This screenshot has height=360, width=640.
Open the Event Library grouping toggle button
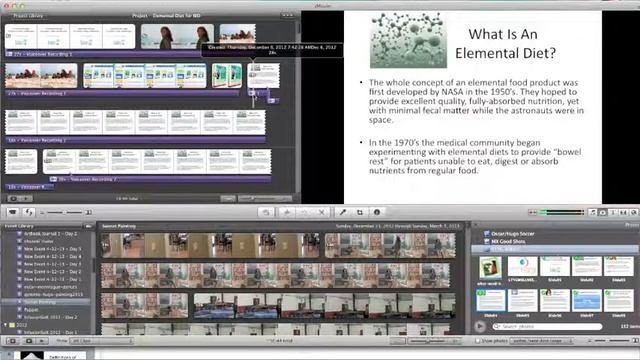pos(88,226)
